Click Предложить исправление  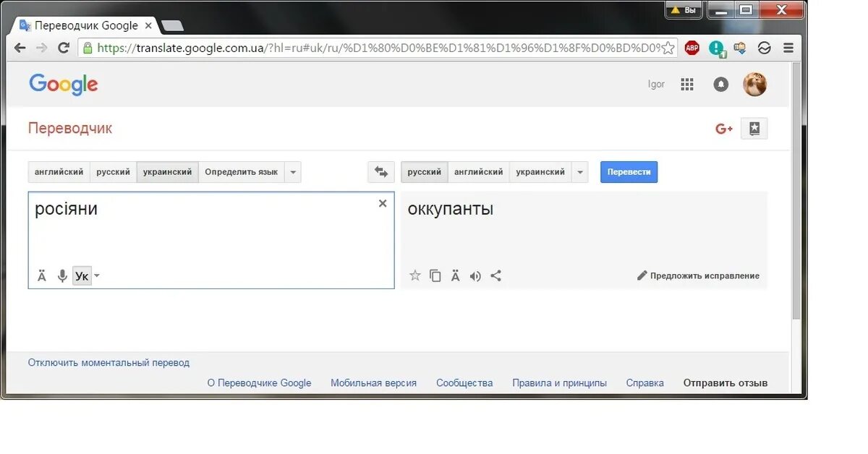[699, 275]
